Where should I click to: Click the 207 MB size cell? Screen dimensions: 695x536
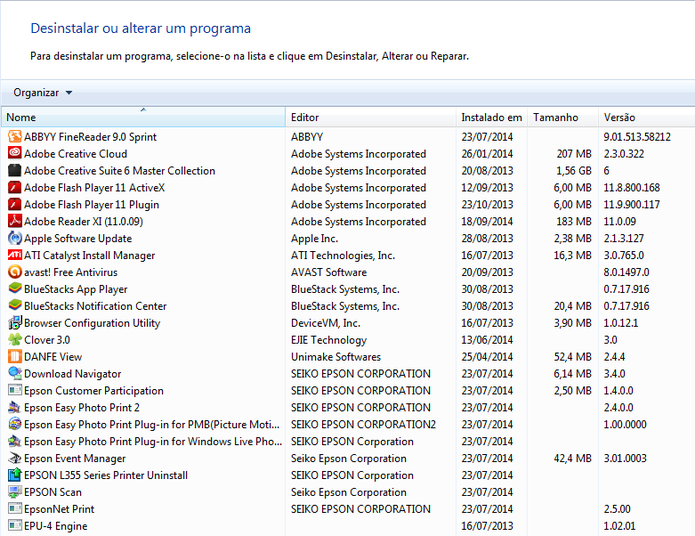coord(574,154)
